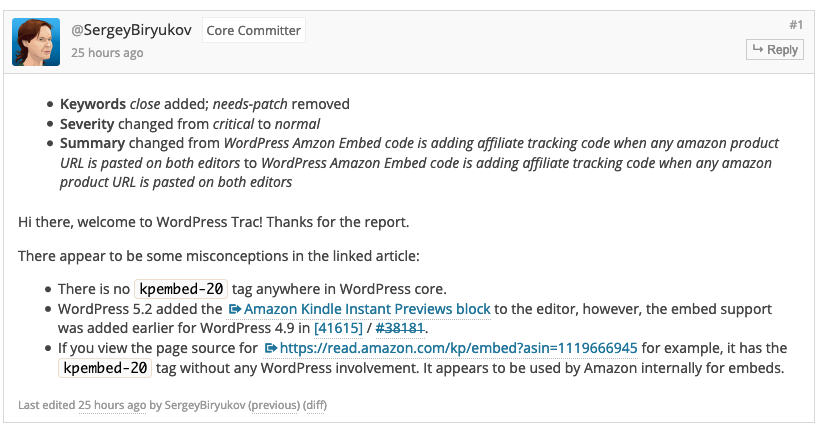Click the last edited 25 hours ago link
The height and width of the screenshot is (431, 826).
100,405
